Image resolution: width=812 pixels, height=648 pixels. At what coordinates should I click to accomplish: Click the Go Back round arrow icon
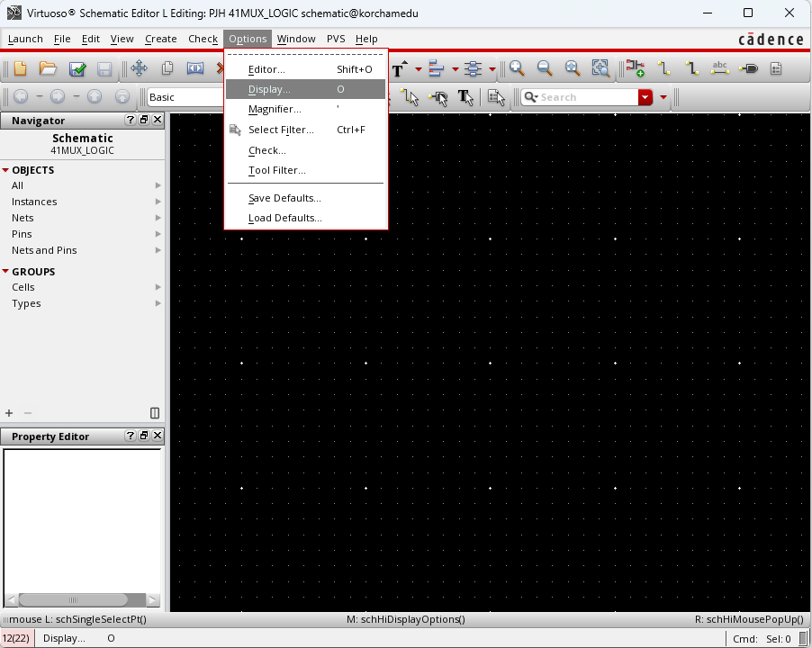pos(20,96)
